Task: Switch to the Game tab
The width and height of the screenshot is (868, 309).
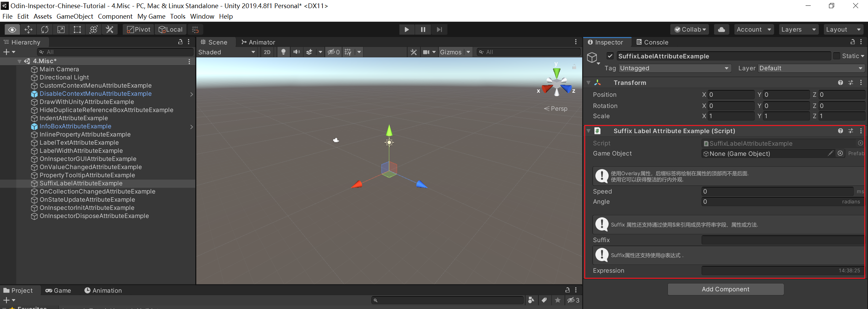Action: [58, 290]
